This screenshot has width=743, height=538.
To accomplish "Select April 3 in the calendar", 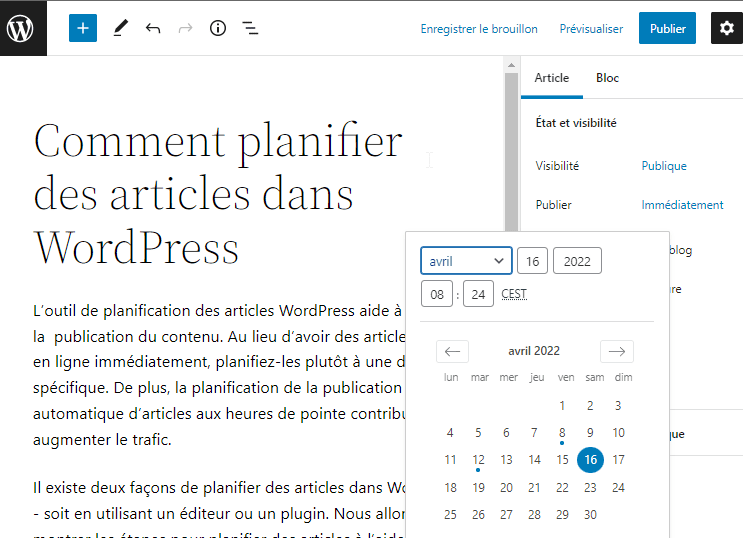I will tap(618, 406).
